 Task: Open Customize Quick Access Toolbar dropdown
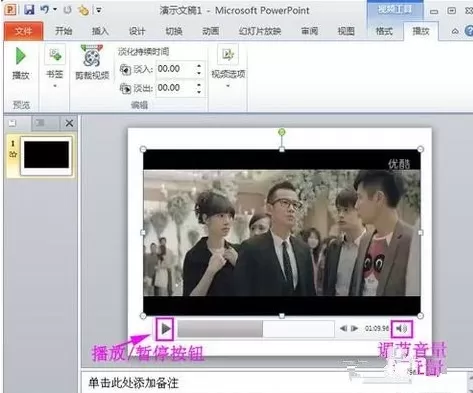point(99,10)
